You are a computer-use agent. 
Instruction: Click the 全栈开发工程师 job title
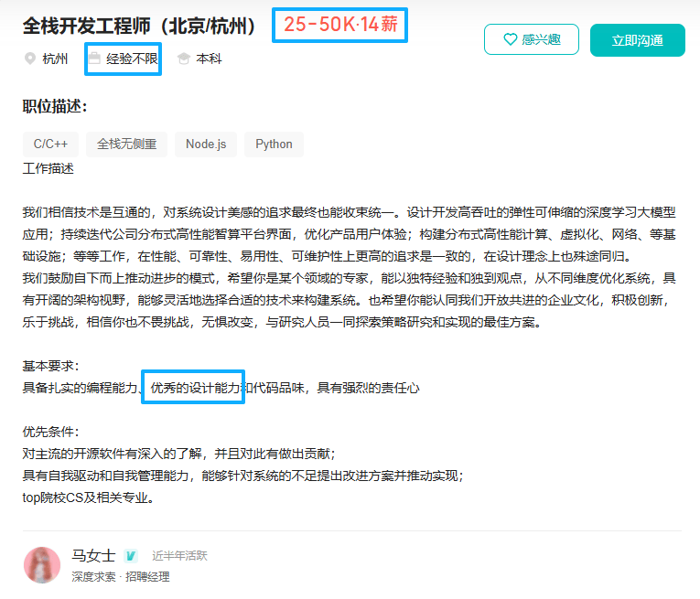point(139,26)
